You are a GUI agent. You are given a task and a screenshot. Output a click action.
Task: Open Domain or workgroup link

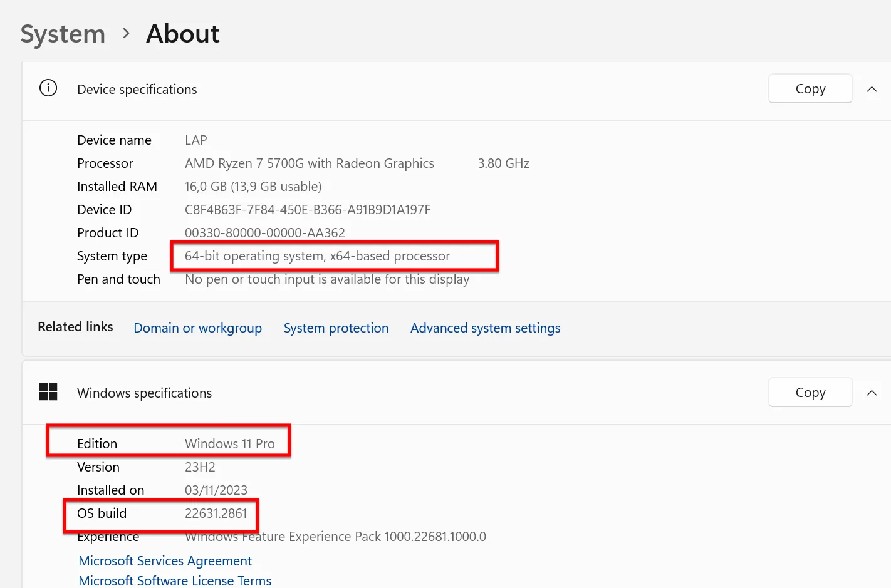point(197,328)
